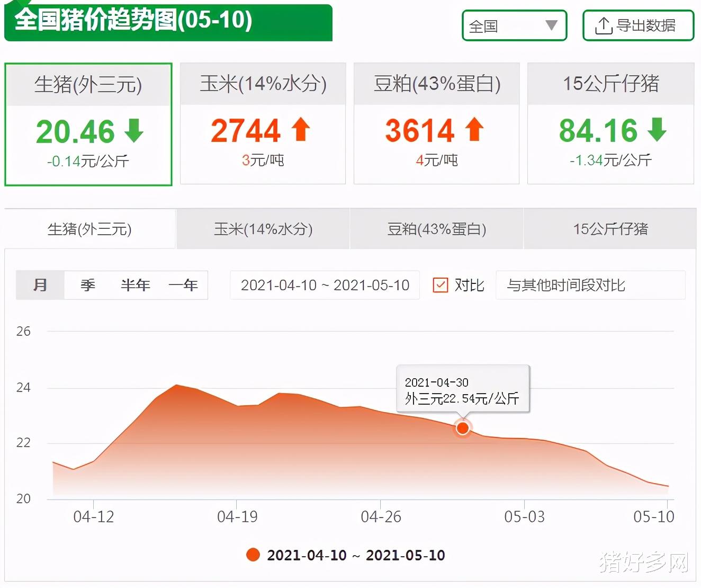The image size is (701, 588).
Task: Click the red up arrow beside 3614
Action: click(x=474, y=130)
